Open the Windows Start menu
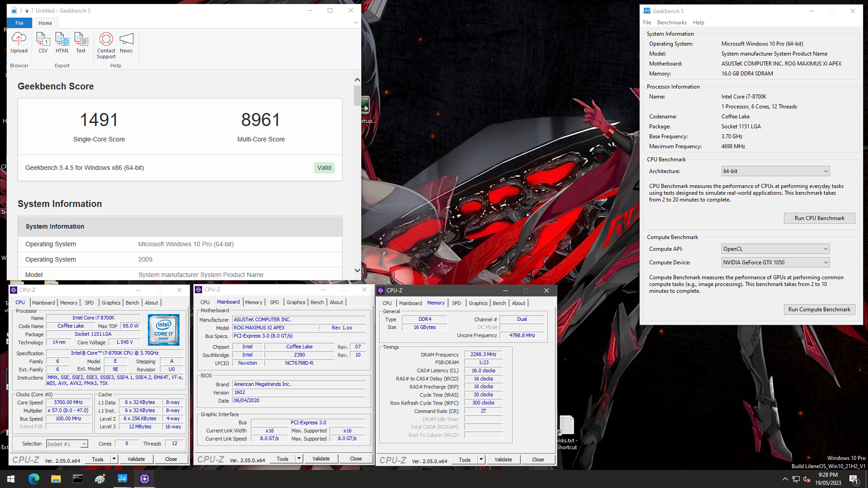The width and height of the screenshot is (868, 488). pyautogui.click(x=11, y=479)
